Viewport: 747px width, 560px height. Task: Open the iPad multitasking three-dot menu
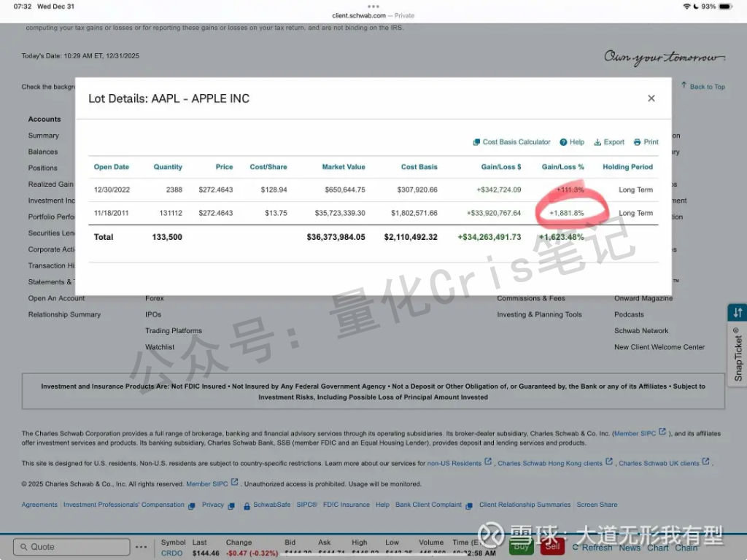[373, 6]
